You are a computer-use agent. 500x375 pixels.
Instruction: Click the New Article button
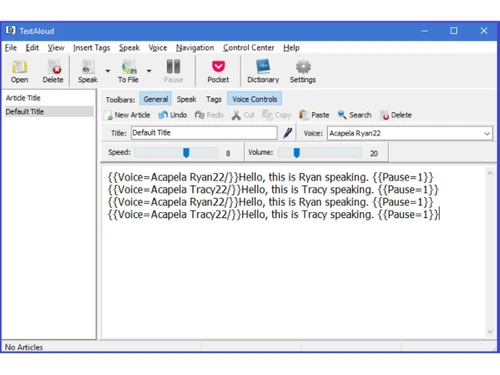(128, 115)
